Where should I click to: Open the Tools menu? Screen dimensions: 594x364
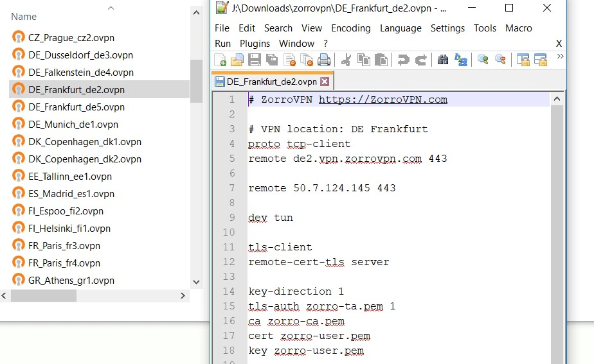point(485,28)
